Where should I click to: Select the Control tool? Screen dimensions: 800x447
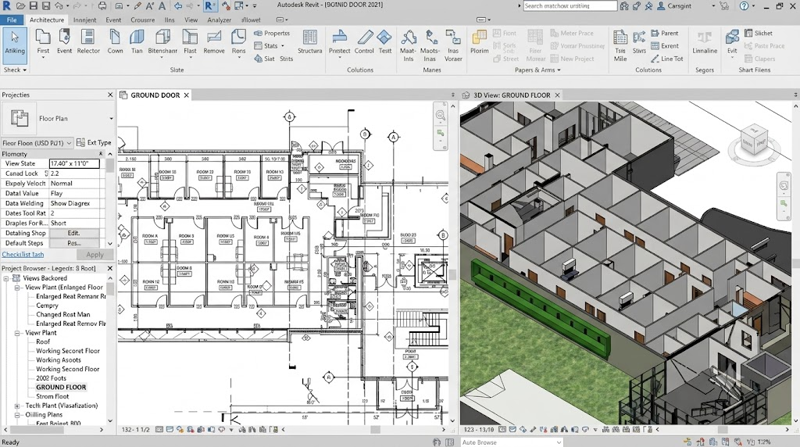point(364,42)
